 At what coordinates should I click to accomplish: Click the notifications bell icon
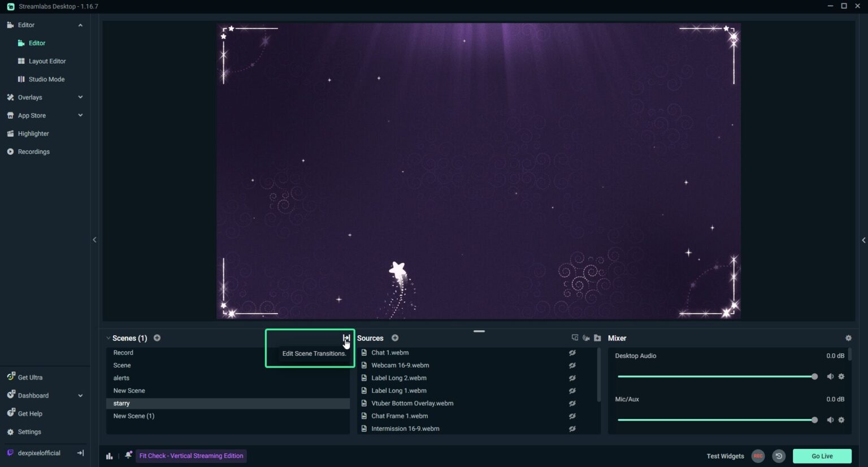click(x=128, y=456)
